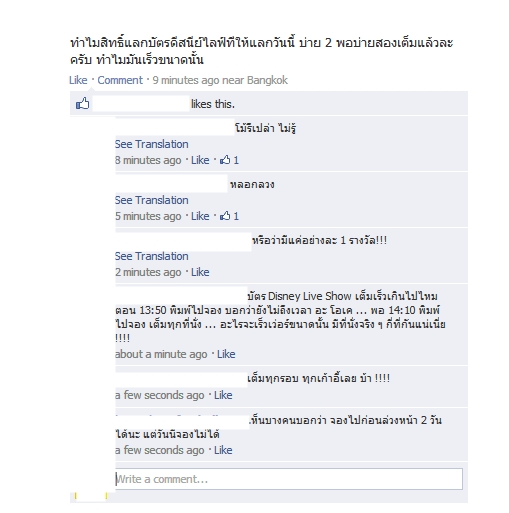This screenshot has height=513, width=509.
Task: Open Comment link under the main post
Action: [x=120, y=80]
